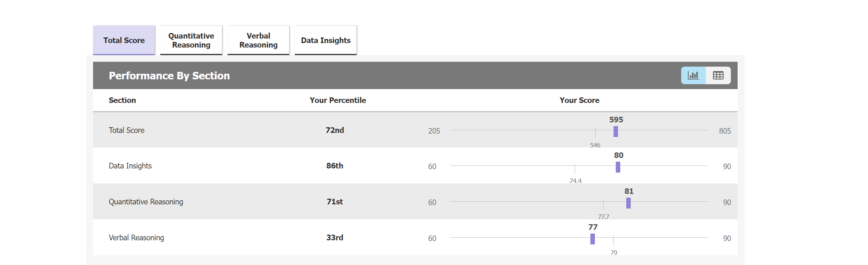The width and height of the screenshot is (868, 265).
Task: Open the Quantitative Reasoning tab
Action: [191, 40]
